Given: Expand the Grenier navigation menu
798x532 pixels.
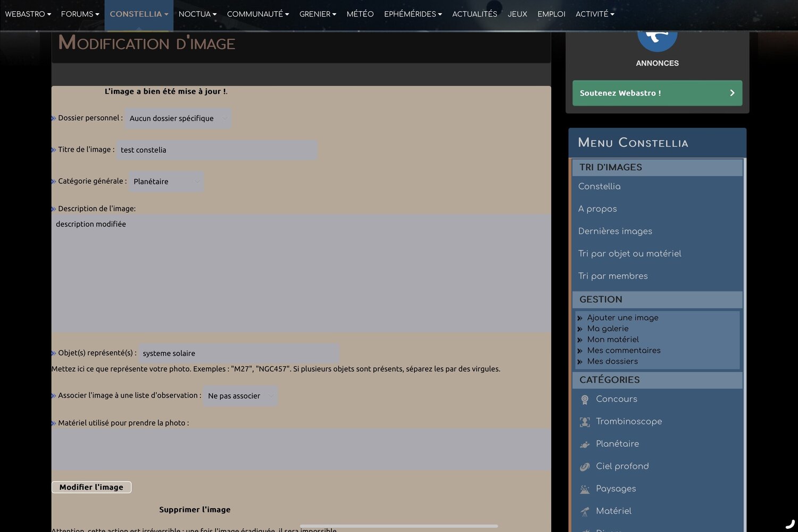Looking at the screenshot, I should click(x=318, y=14).
